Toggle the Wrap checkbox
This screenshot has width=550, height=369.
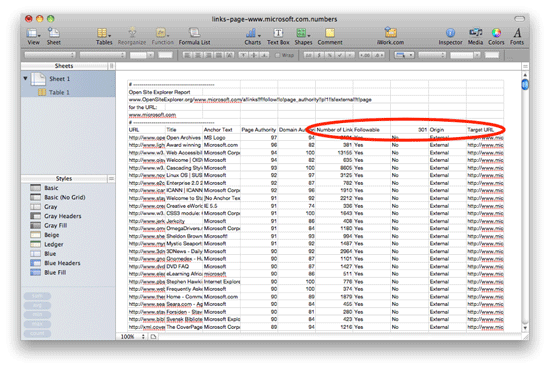[x=277, y=55]
